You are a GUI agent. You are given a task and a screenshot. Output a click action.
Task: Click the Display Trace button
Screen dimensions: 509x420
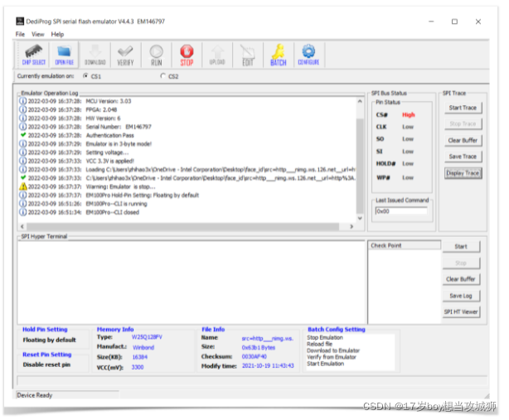(463, 173)
